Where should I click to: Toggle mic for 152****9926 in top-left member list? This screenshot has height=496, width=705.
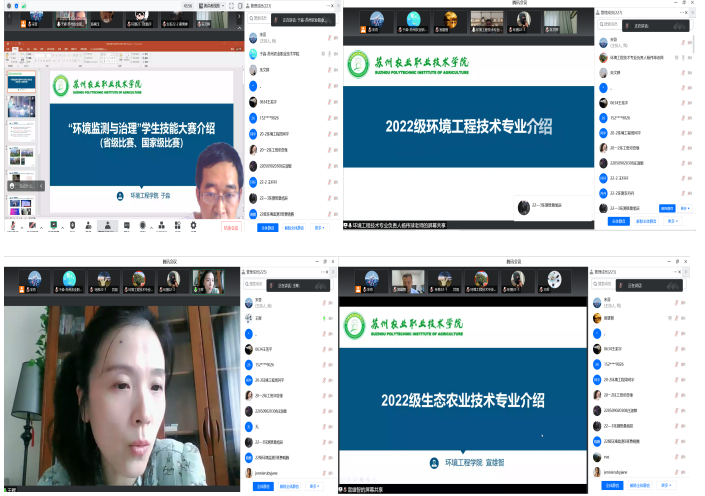[x=330, y=118]
